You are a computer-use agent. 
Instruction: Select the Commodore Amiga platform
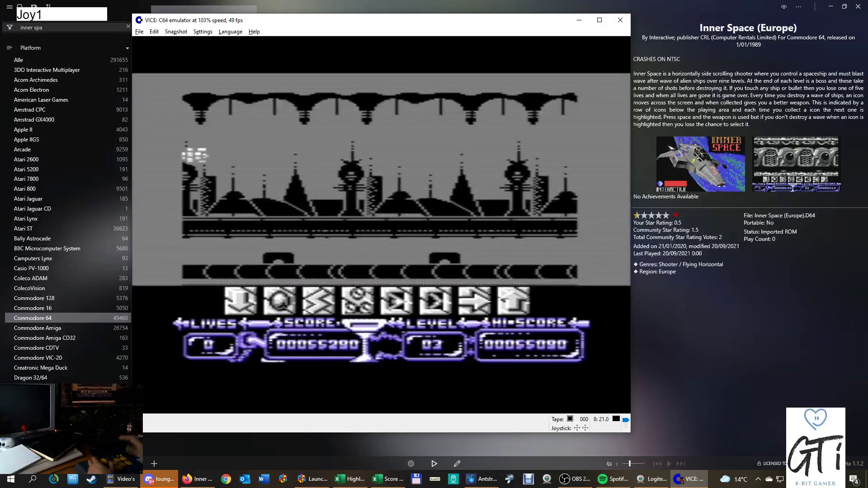pos(68,328)
